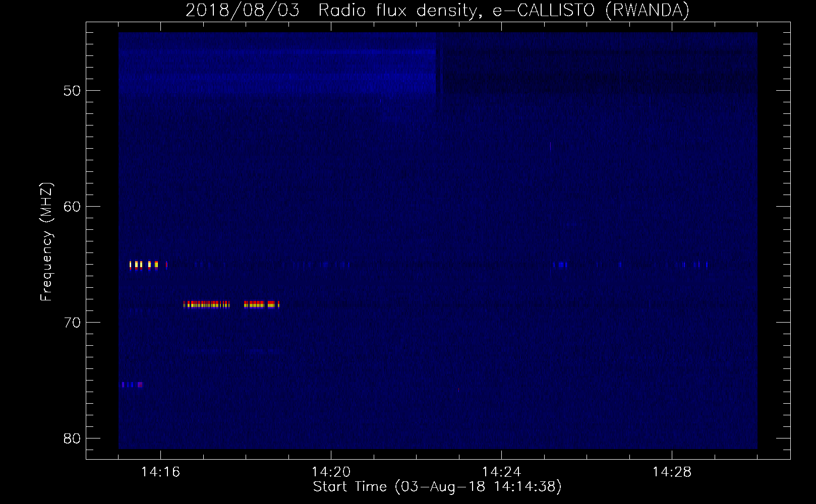
Task: Click the long bright burst near 68.5 MHz
Action: pyautogui.click(x=231, y=304)
